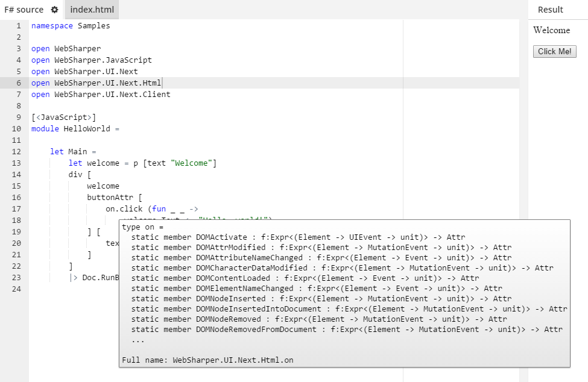Click the DOMNodeRemoved member in tooltip

[x=319, y=319]
